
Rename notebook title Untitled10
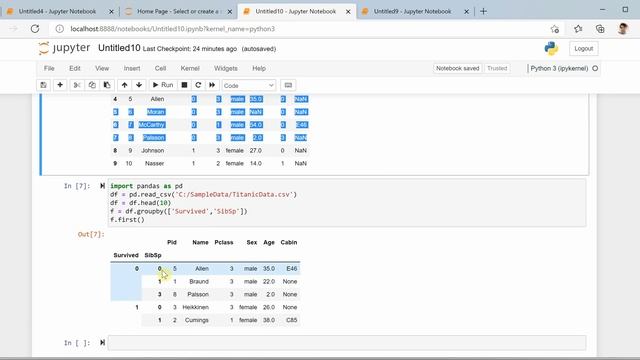(x=119, y=48)
